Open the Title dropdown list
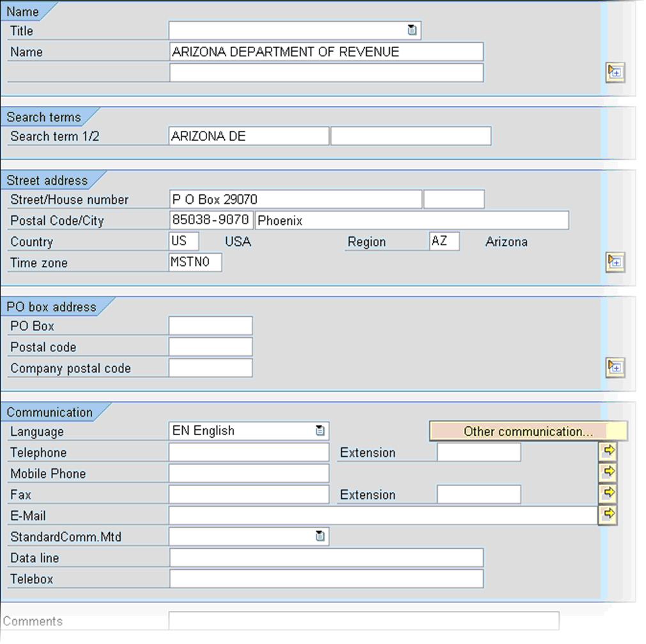646x644 pixels. (412, 29)
